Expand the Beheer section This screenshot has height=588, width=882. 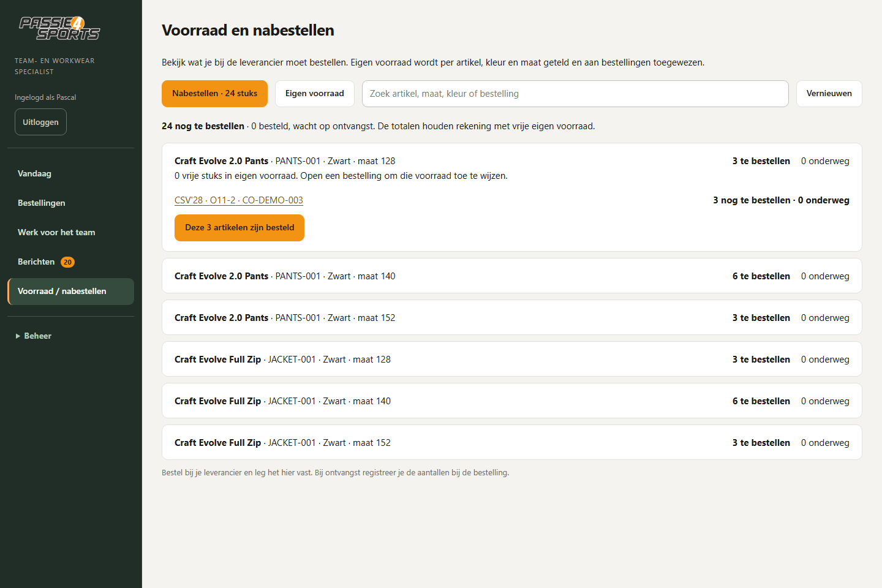[x=34, y=336]
